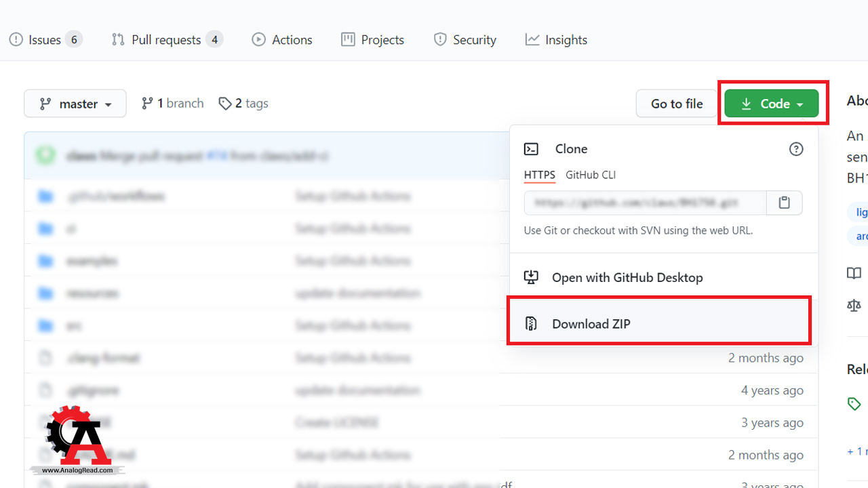
Task: Click the '2 months ago' timestamp below Download ZIP
Action: tap(766, 358)
